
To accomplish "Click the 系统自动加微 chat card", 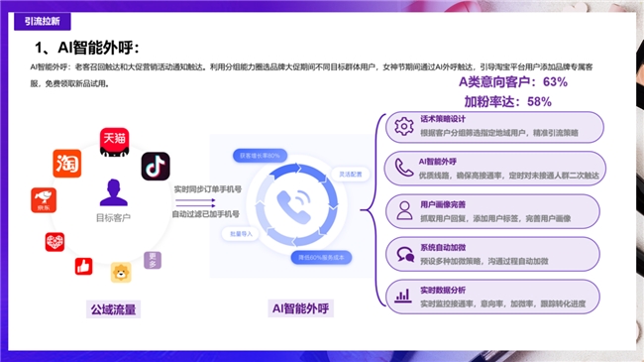I will [x=492, y=254].
